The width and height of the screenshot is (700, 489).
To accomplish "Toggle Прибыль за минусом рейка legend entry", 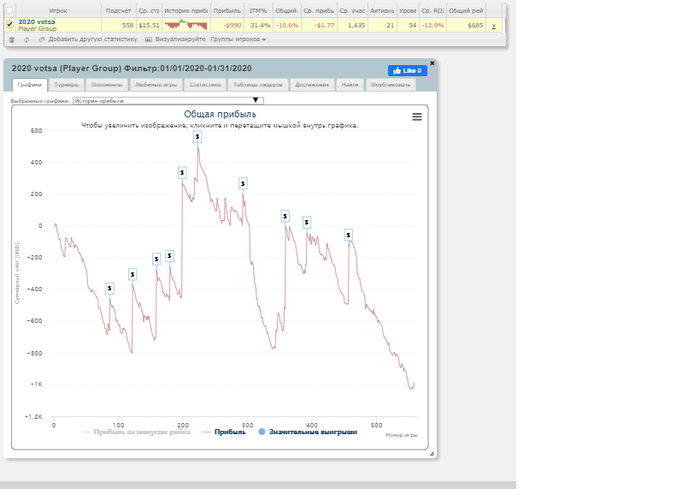I will (137, 432).
